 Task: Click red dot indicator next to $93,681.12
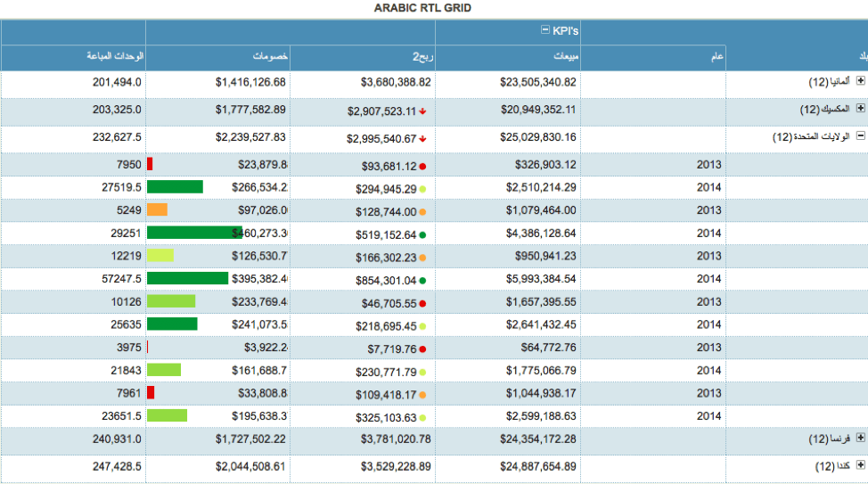[x=422, y=166]
